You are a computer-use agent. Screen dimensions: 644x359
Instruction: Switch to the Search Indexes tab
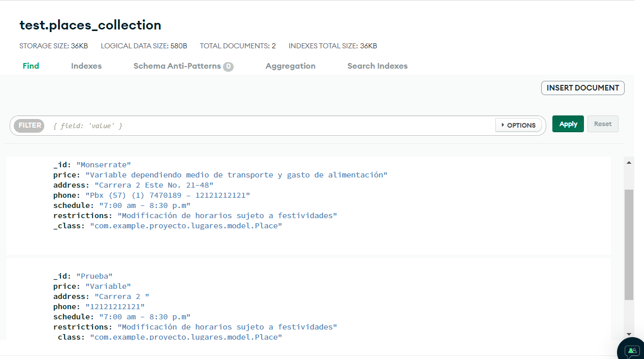[377, 66]
